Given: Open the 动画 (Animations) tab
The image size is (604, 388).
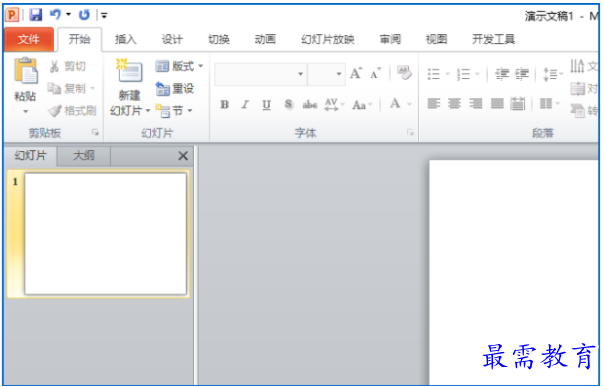Looking at the screenshot, I should pyautogui.click(x=265, y=39).
